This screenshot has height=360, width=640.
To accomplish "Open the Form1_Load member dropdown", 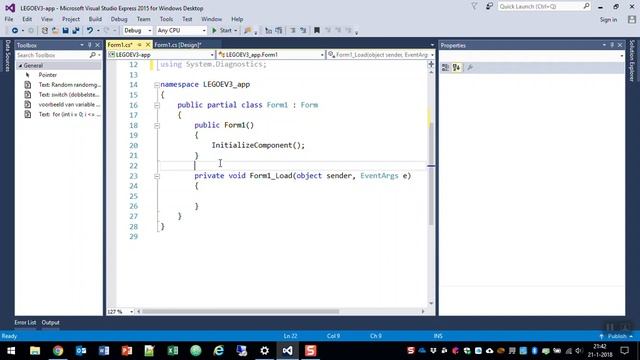I will click(x=380, y=55).
